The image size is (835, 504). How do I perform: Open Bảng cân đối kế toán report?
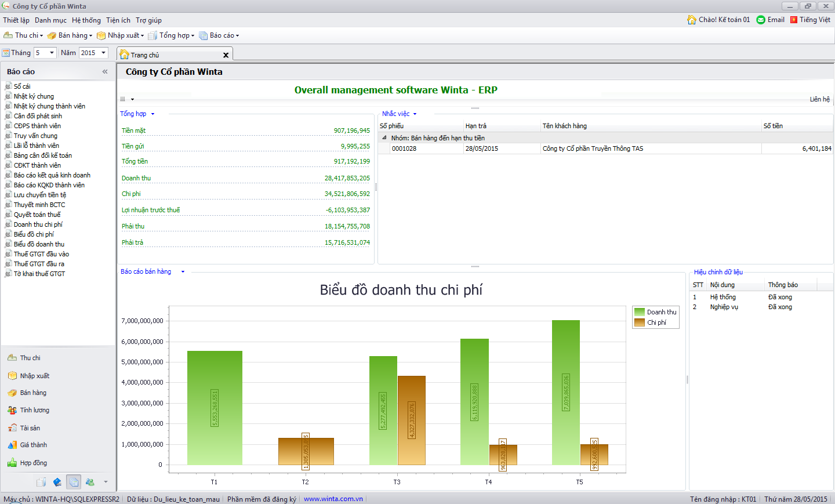(x=42, y=155)
